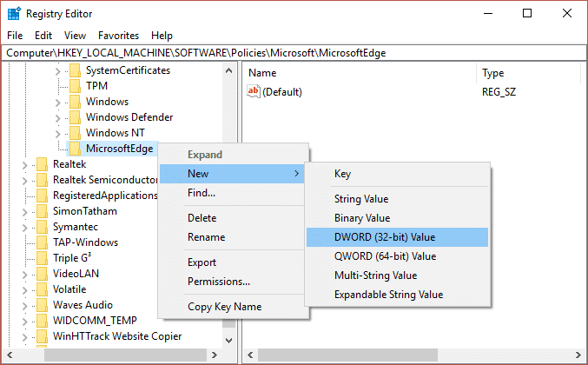Select the MicrosoftEdge key label in the tree
This screenshot has height=365, width=588.
(x=119, y=149)
